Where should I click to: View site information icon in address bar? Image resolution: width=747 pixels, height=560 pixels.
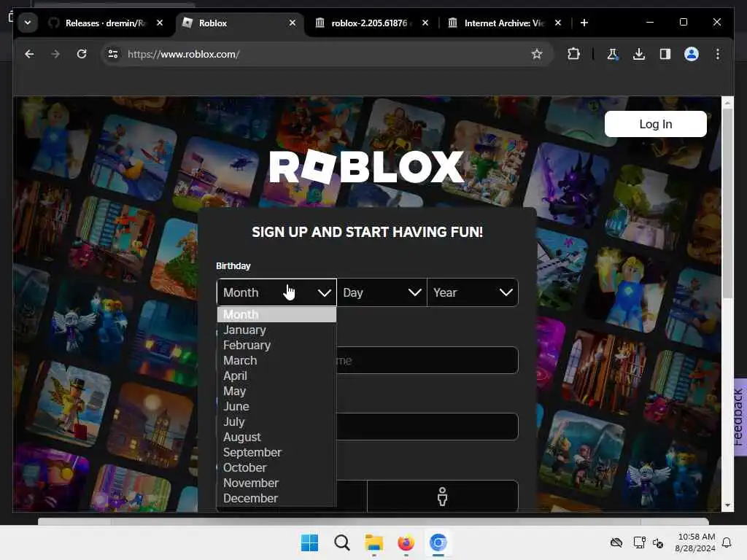tap(113, 54)
